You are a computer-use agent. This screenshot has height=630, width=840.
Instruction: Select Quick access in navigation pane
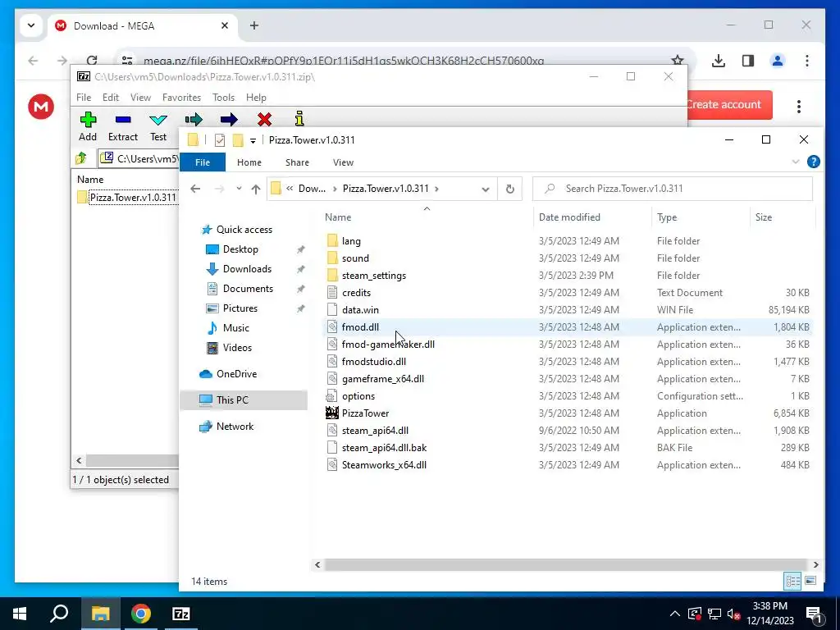[x=244, y=230]
